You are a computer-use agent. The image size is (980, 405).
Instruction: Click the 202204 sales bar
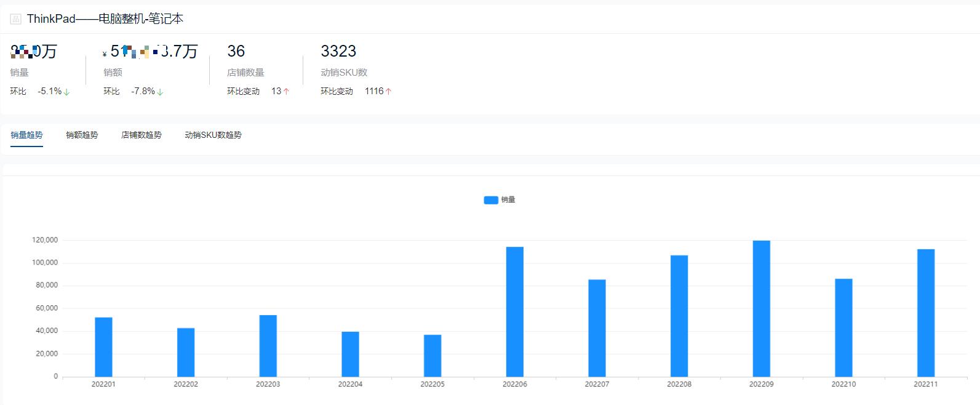tap(350, 355)
